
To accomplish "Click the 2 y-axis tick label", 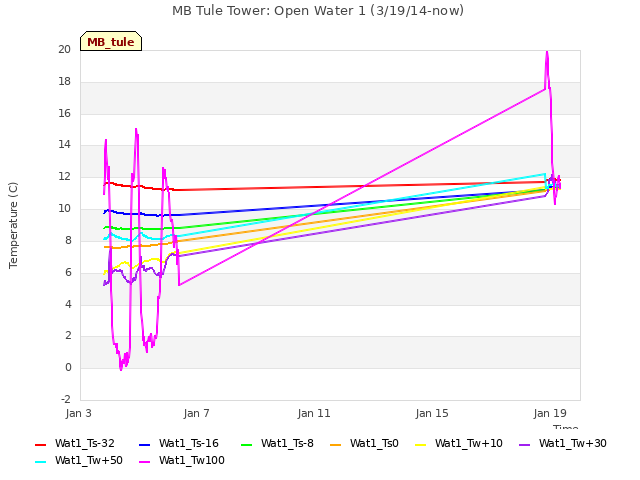I will coord(68,336).
